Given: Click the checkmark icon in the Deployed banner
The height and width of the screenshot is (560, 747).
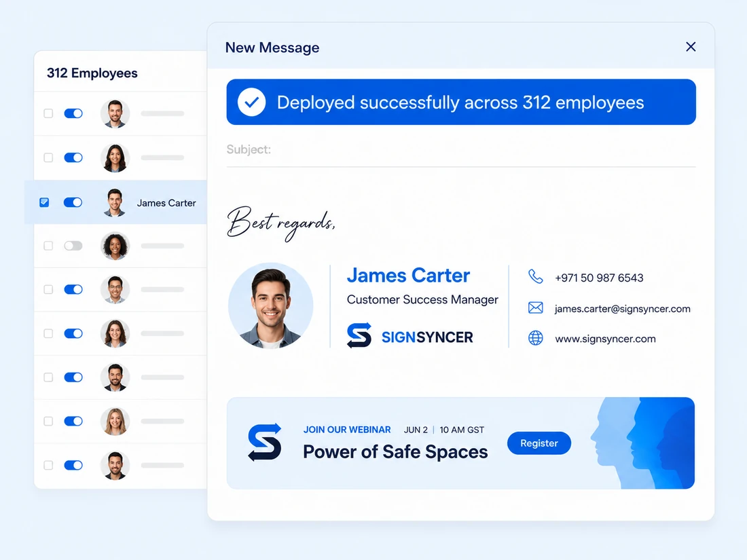Looking at the screenshot, I should click(x=251, y=102).
